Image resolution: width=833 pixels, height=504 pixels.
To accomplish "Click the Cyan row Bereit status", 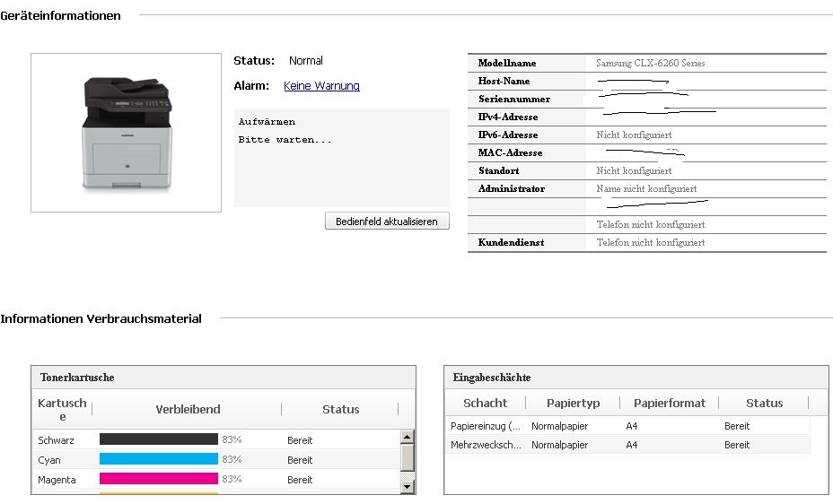I will 300,460.
